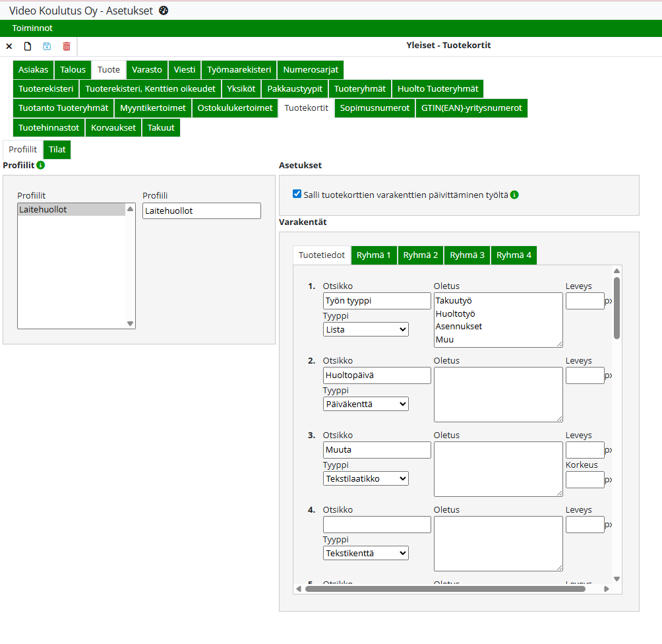Screen dimensions: 662x644
Task: Click the dashboard icon beside Asetukset title
Action: [x=164, y=11]
